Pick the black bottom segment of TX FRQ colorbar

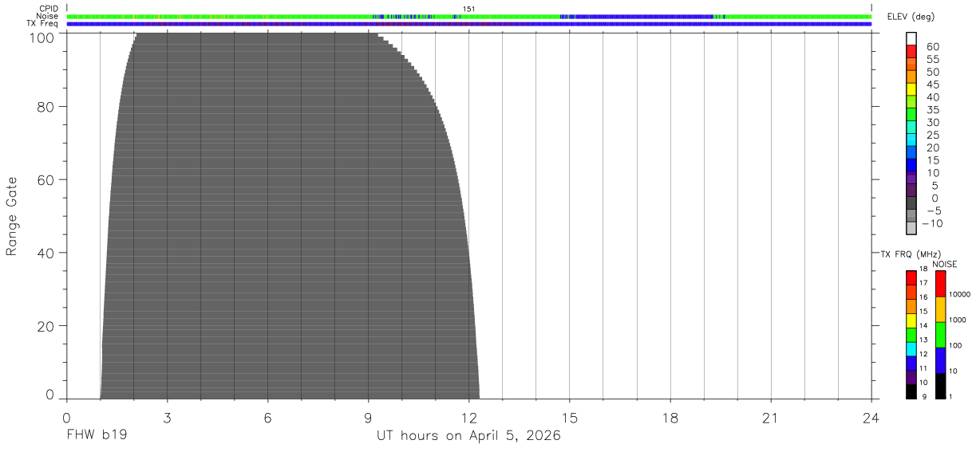(x=911, y=391)
